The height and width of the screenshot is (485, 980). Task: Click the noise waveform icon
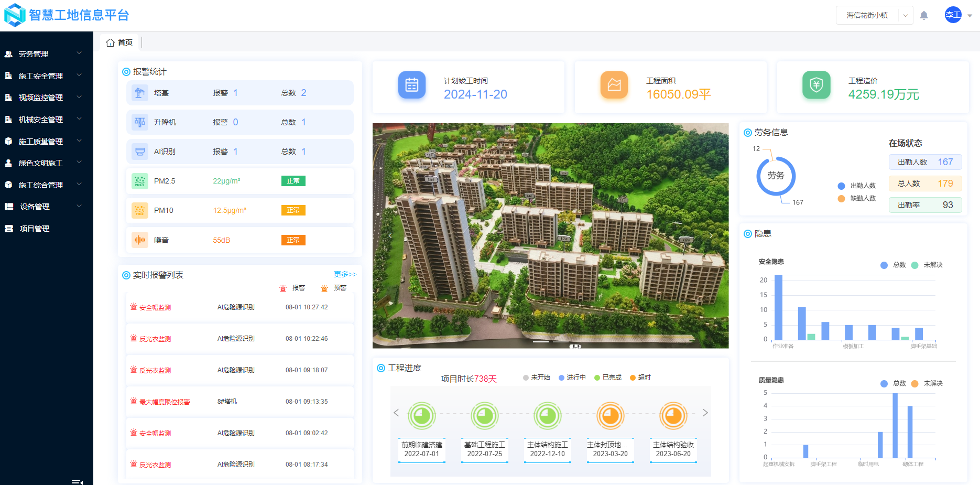pyautogui.click(x=140, y=240)
